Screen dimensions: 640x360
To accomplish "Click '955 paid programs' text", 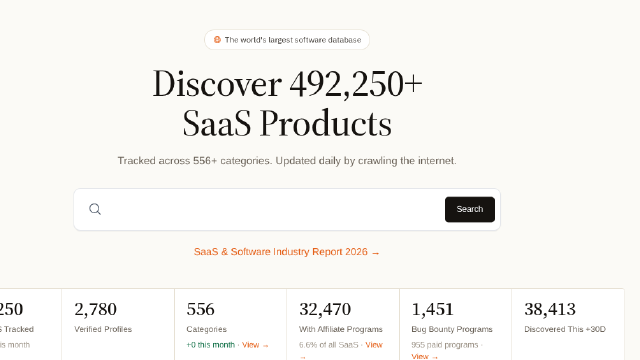I will pos(444,345).
